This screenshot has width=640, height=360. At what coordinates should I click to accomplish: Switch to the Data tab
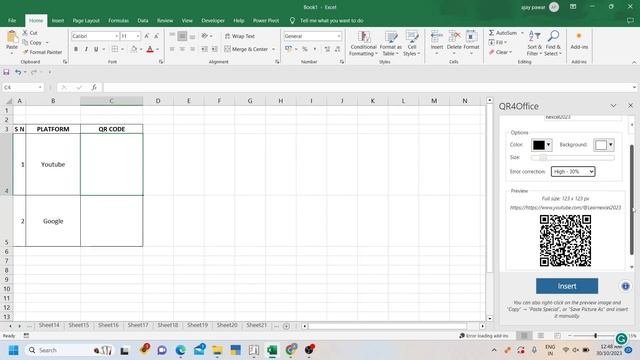coord(143,20)
